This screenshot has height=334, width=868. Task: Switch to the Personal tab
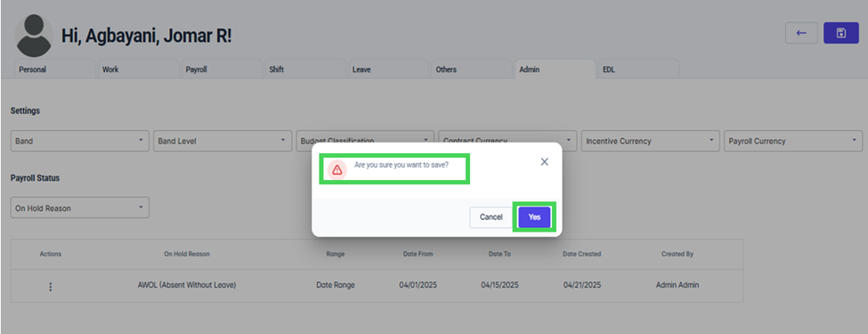click(x=55, y=69)
